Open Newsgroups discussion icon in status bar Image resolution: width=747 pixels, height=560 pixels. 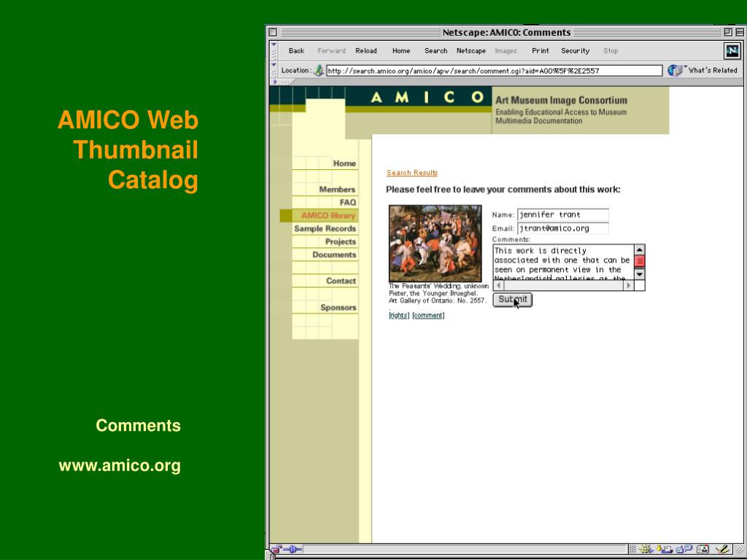684,549
